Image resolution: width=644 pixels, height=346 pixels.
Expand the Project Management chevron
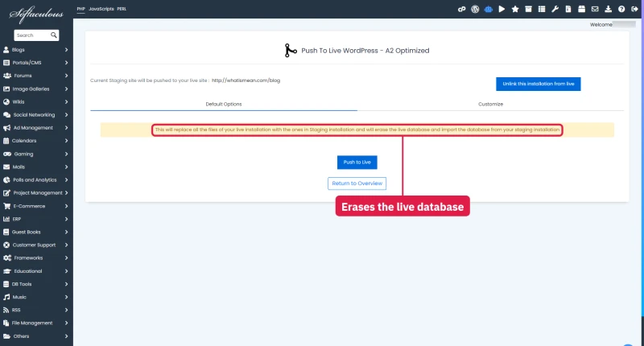(x=66, y=193)
